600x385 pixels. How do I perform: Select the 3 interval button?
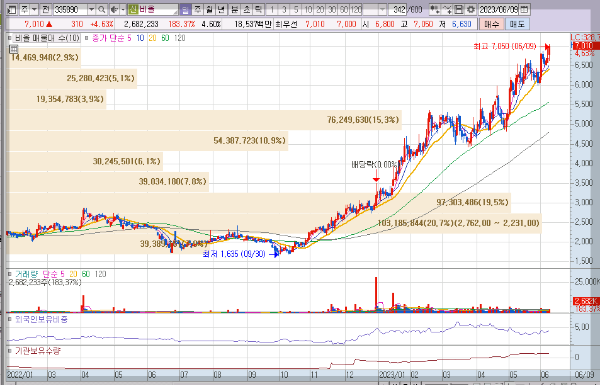[x=284, y=9]
